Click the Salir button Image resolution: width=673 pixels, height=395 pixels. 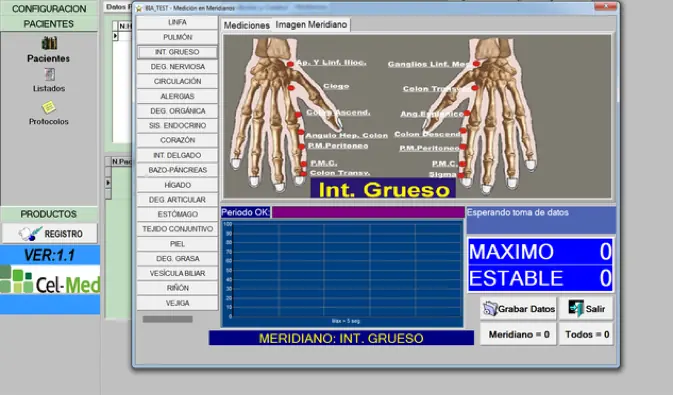[586, 309]
